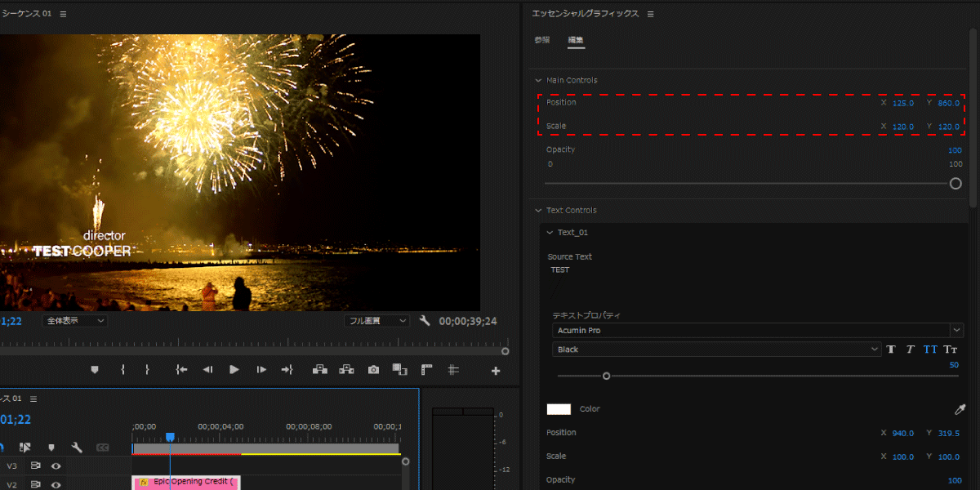Open the 全体表示 zoom level dropdown

click(x=75, y=321)
